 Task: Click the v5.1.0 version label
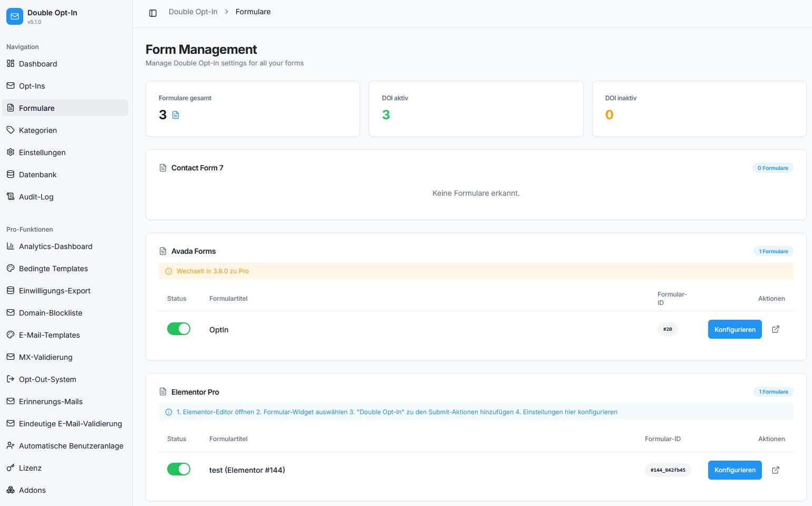(x=34, y=22)
